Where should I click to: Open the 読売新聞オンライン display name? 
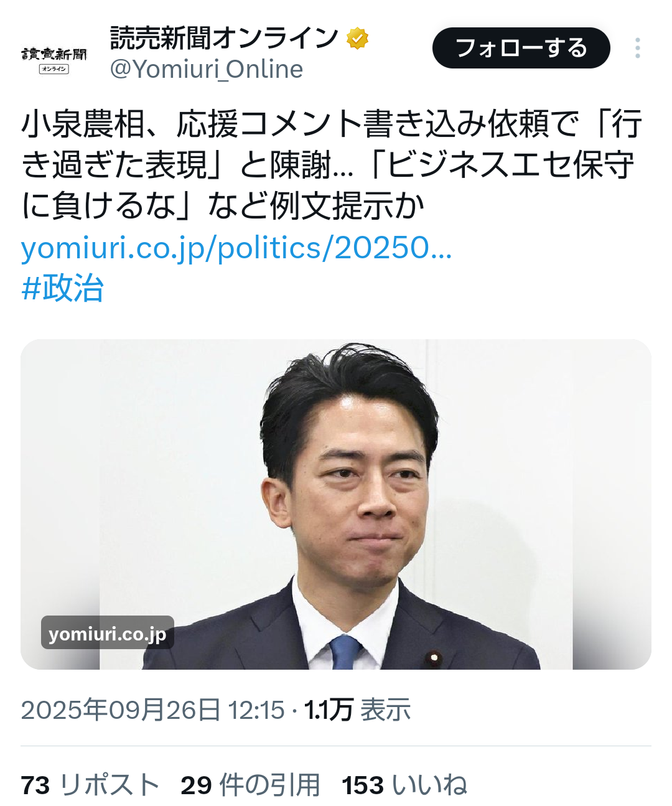[x=224, y=39]
